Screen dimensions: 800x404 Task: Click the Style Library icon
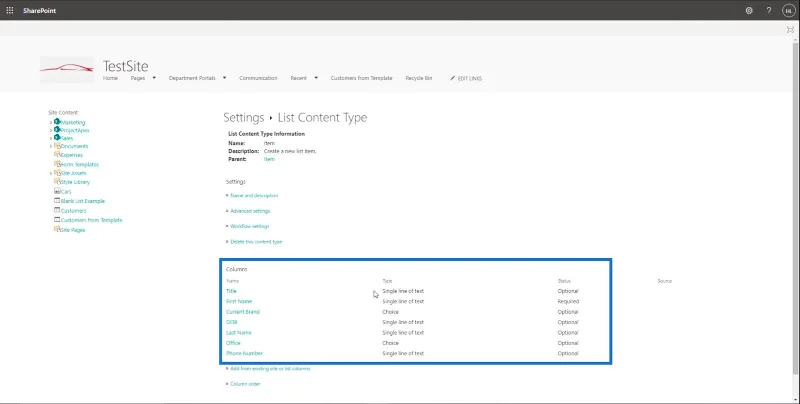[x=57, y=181]
